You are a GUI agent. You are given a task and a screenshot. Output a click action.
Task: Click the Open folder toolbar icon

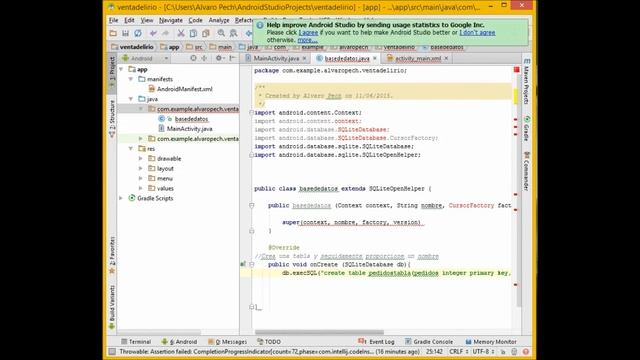click(113, 33)
